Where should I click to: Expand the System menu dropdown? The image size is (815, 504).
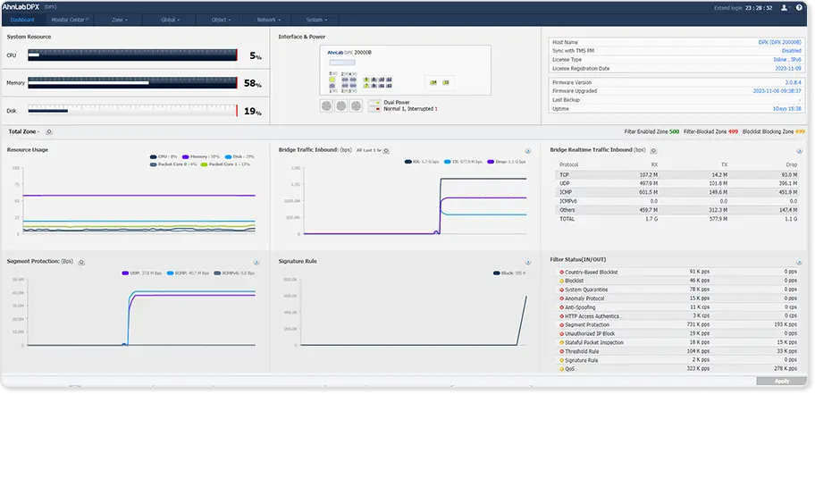(316, 20)
